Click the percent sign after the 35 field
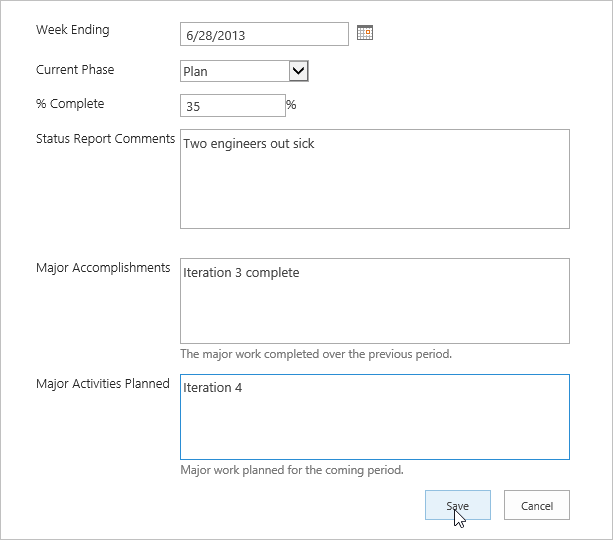The width and height of the screenshot is (613, 540). [291, 105]
